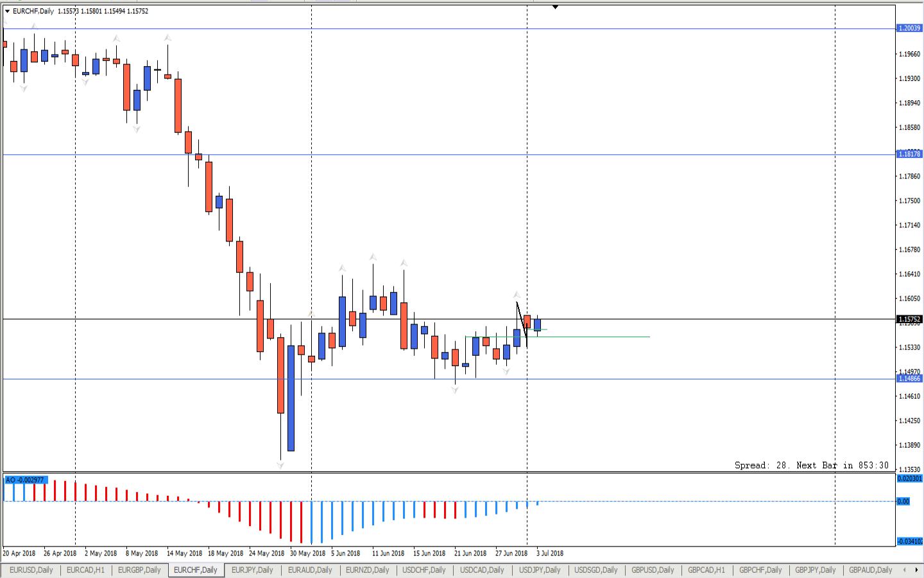Click the 2 May 2018 date label
Viewport: 924px width, 578px height.
click(x=101, y=553)
